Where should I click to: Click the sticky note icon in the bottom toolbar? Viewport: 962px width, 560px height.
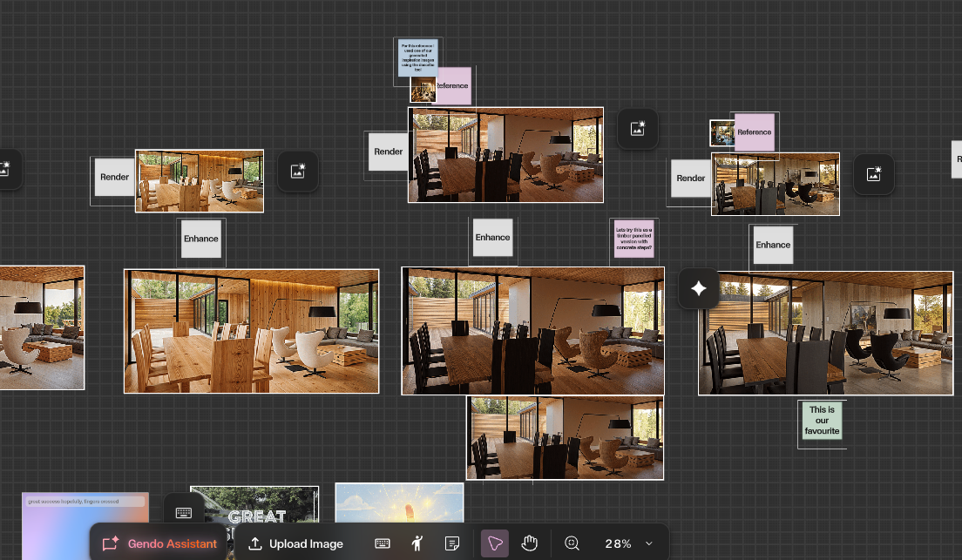452,543
